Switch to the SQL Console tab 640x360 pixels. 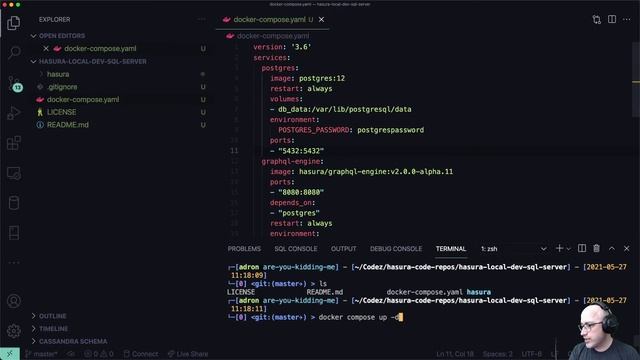click(x=296, y=249)
